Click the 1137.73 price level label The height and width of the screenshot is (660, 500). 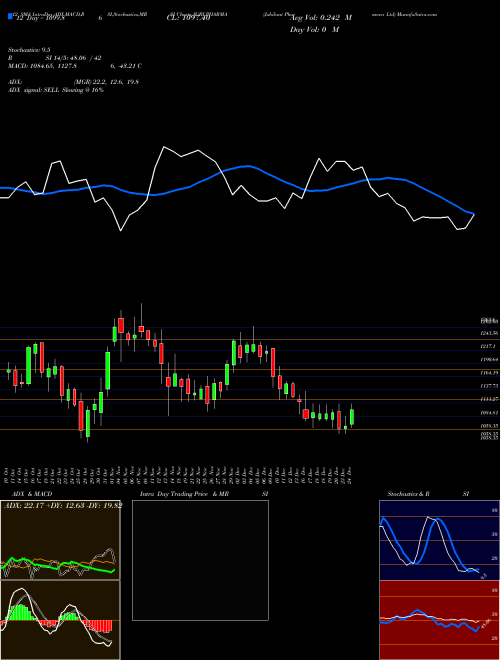(489, 386)
